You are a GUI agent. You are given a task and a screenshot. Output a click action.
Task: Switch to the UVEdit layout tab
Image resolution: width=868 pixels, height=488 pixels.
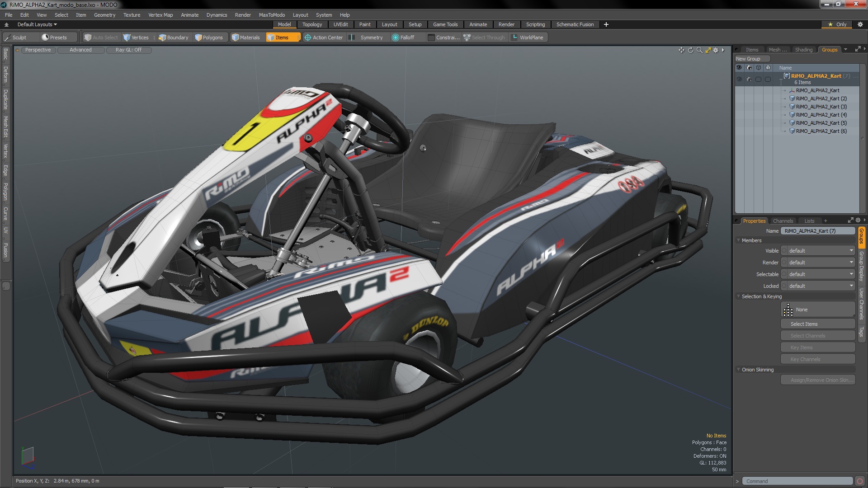pos(340,24)
